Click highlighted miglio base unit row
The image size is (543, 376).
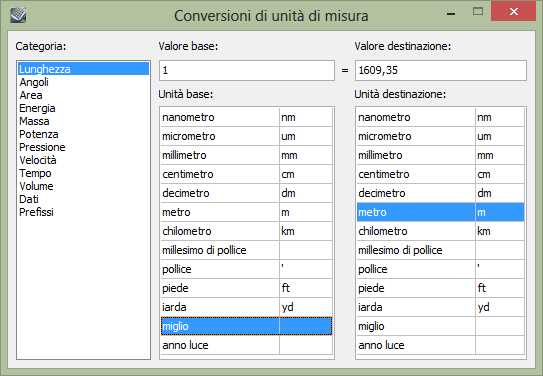coord(246,326)
